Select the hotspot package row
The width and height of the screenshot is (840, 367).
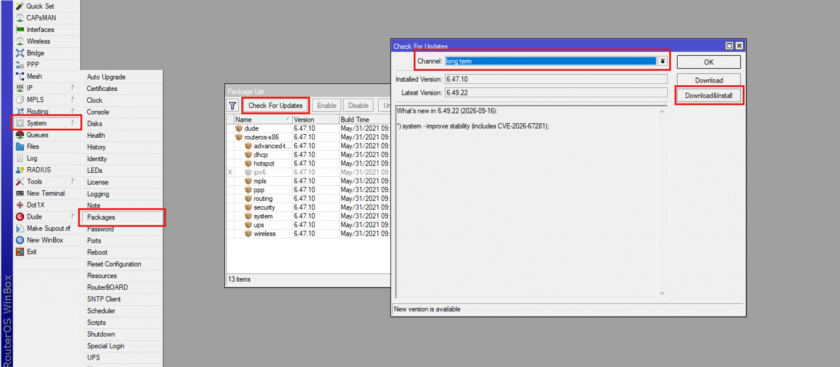coord(309,163)
